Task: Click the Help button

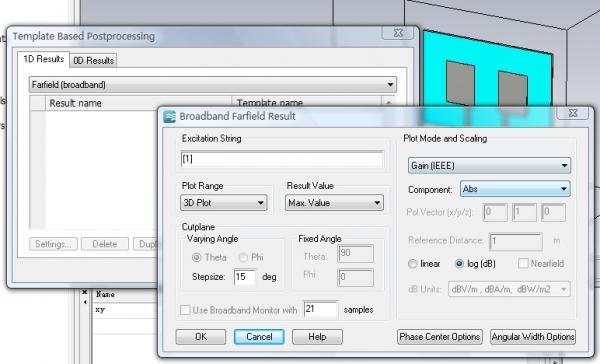Action: click(x=317, y=337)
